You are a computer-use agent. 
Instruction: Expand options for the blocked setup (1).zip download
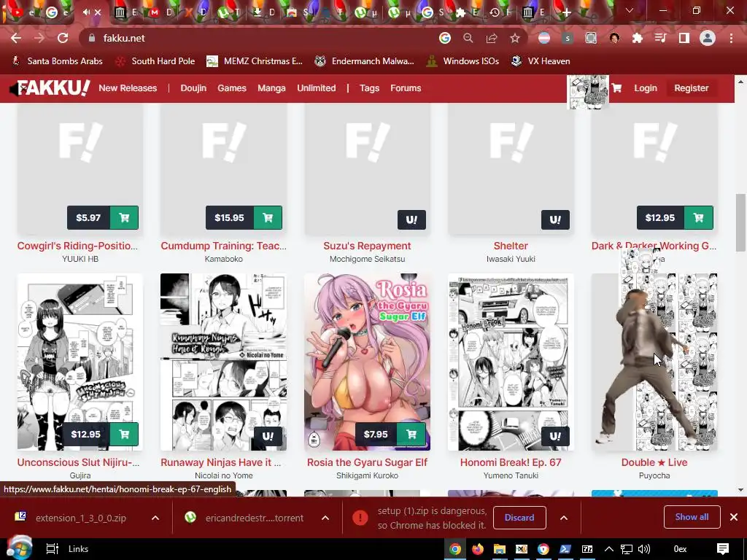tap(564, 518)
